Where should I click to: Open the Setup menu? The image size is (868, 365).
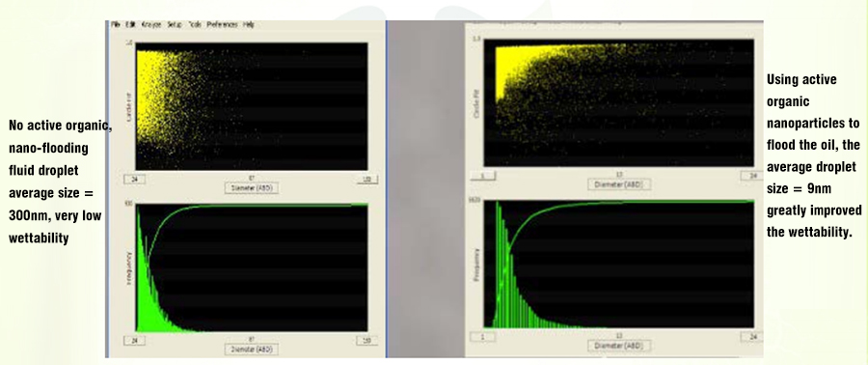point(175,25)
